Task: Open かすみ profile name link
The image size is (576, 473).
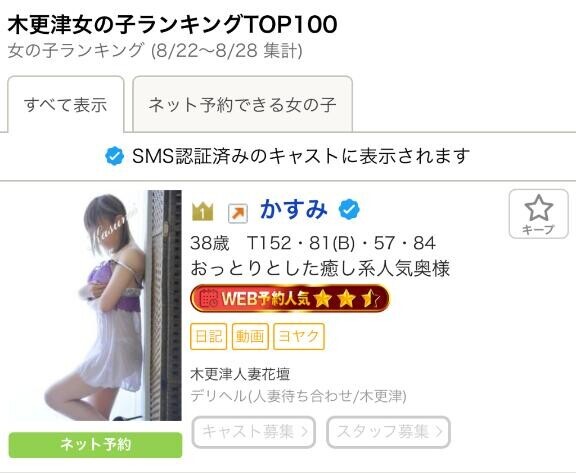Action: click(x=294, y=209)
